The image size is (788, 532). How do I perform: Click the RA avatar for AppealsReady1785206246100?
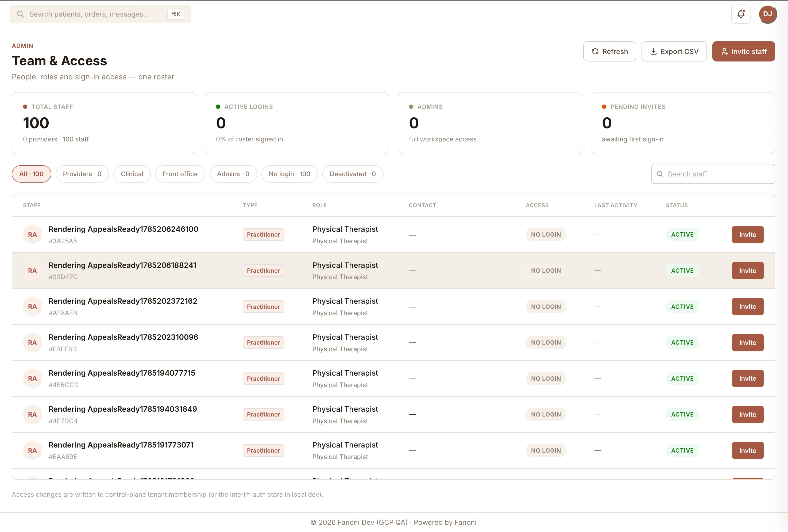[x=32, y=235]
